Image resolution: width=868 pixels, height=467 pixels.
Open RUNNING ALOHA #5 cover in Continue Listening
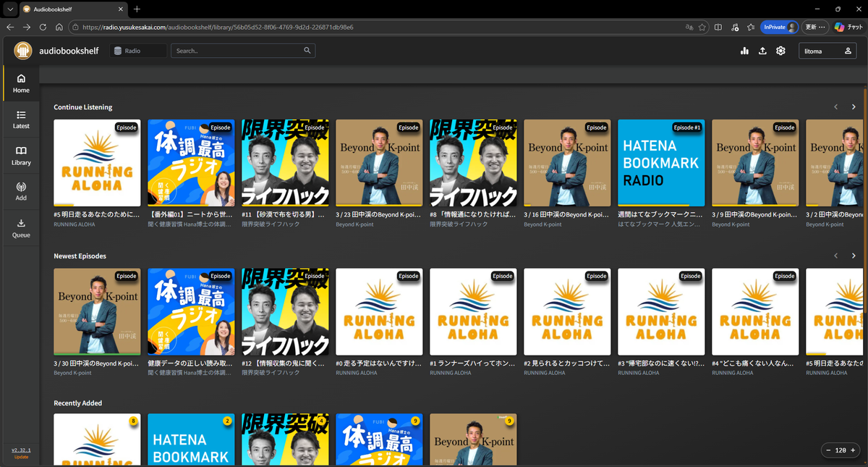tap(97, 163)
